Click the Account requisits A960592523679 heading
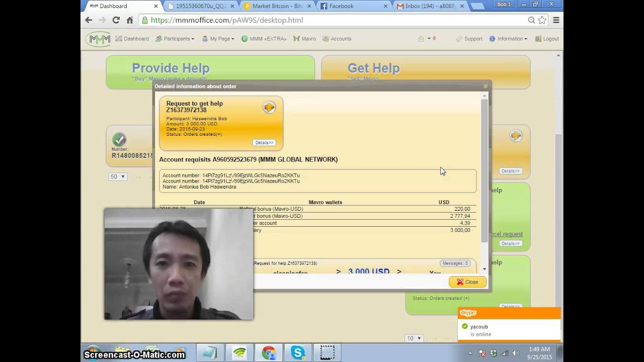Viewport: 644px width, 362px height. (248, 159)
